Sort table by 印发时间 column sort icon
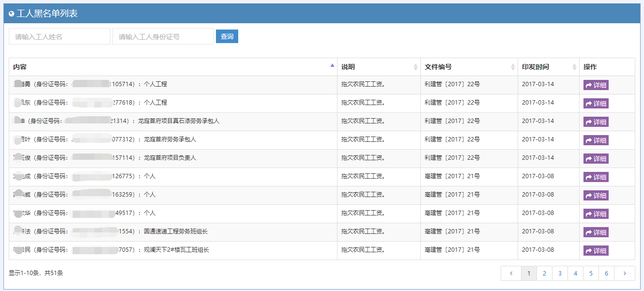This screenshot has height=291, width=644. (574, 67)
